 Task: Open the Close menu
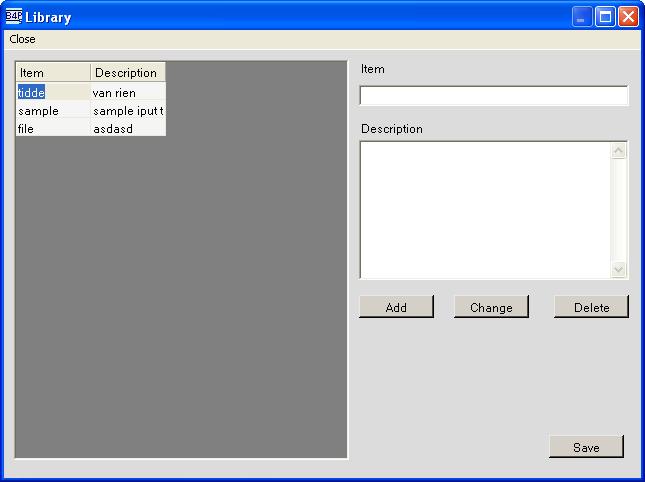[x=22, y=39]
